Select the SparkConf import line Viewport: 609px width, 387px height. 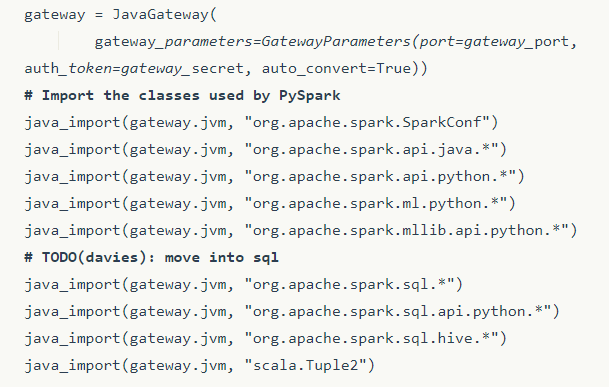pyautogui.click(x=261, y=123)
